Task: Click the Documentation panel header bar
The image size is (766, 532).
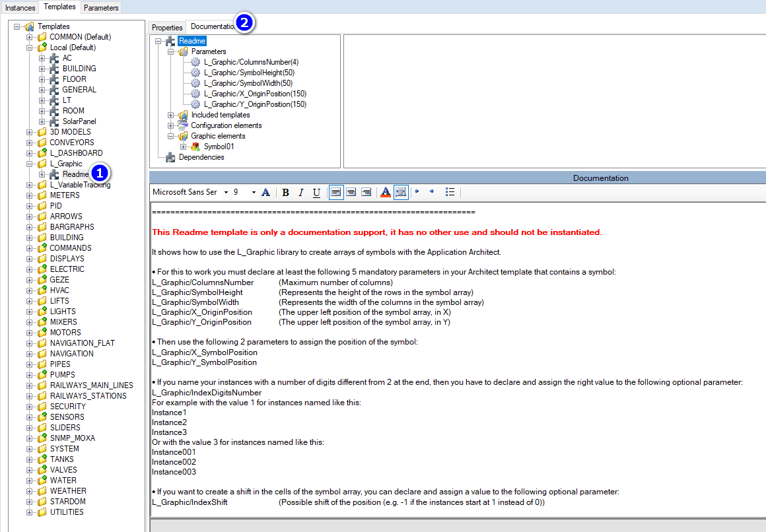Action: [458, 178]
